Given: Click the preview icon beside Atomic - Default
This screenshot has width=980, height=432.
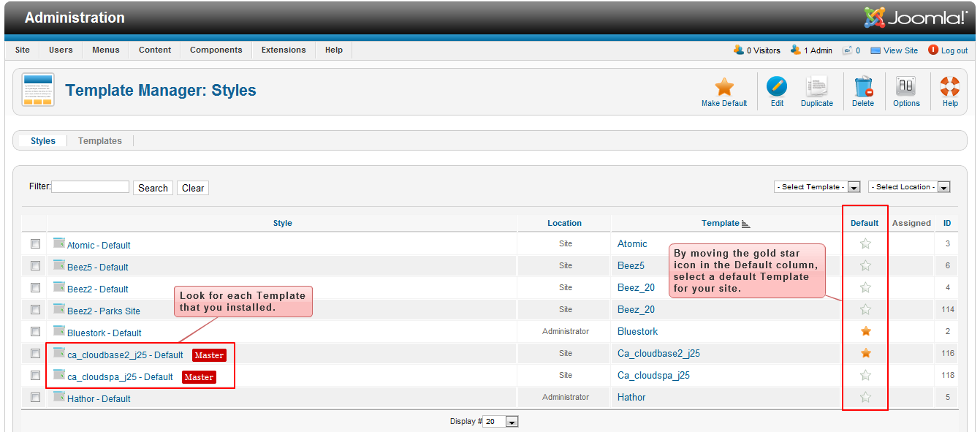Looking at the screenshot, I should tap(59, 243).
